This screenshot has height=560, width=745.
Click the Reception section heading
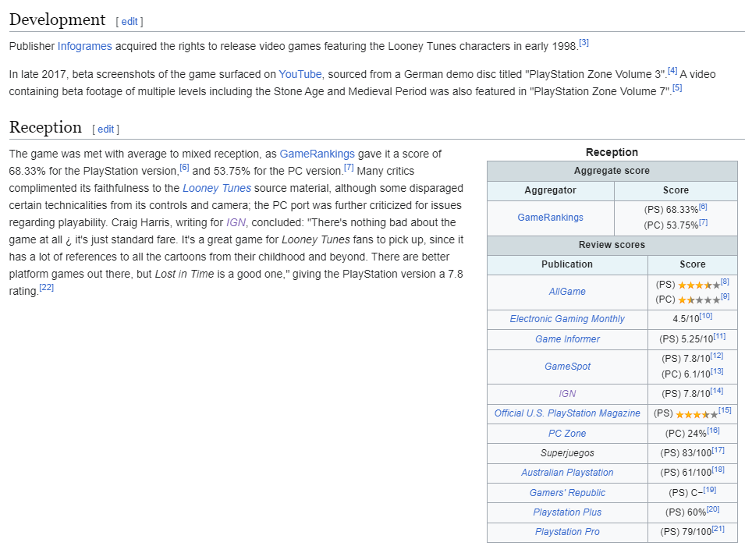coord(45,127)
